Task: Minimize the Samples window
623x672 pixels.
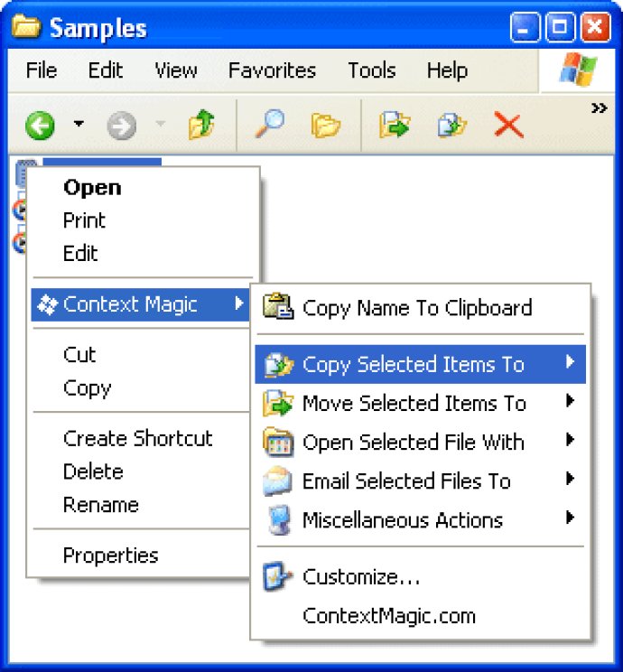Action: (x=525, y=27)
